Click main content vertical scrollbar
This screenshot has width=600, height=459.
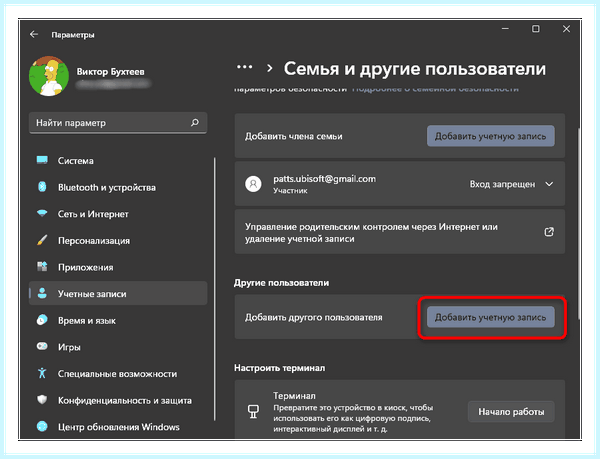[x=579, y=224]
